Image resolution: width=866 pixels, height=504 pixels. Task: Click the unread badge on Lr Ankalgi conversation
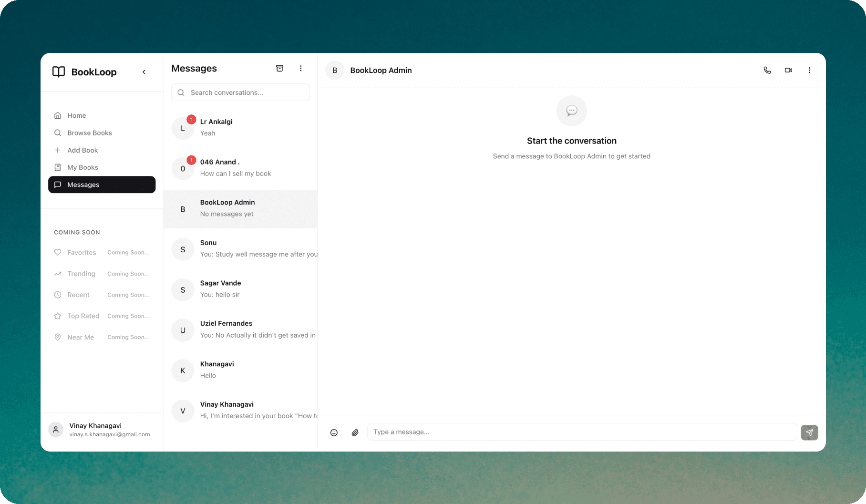coord(192,120)
